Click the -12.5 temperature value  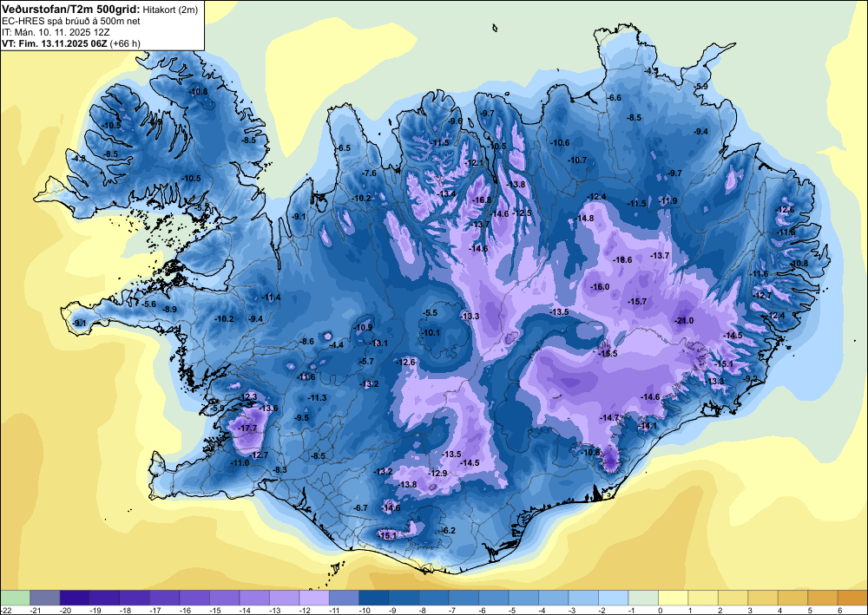[x=522, y=213]
